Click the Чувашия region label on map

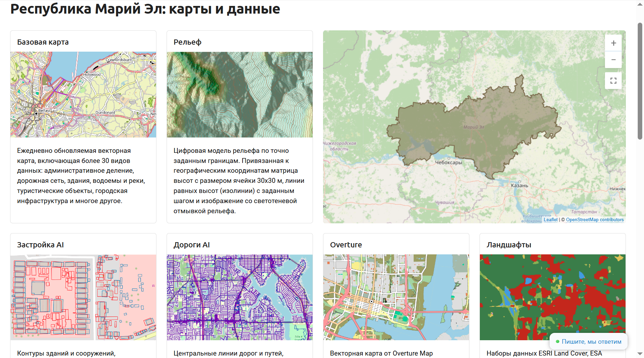tap(445, 202)
